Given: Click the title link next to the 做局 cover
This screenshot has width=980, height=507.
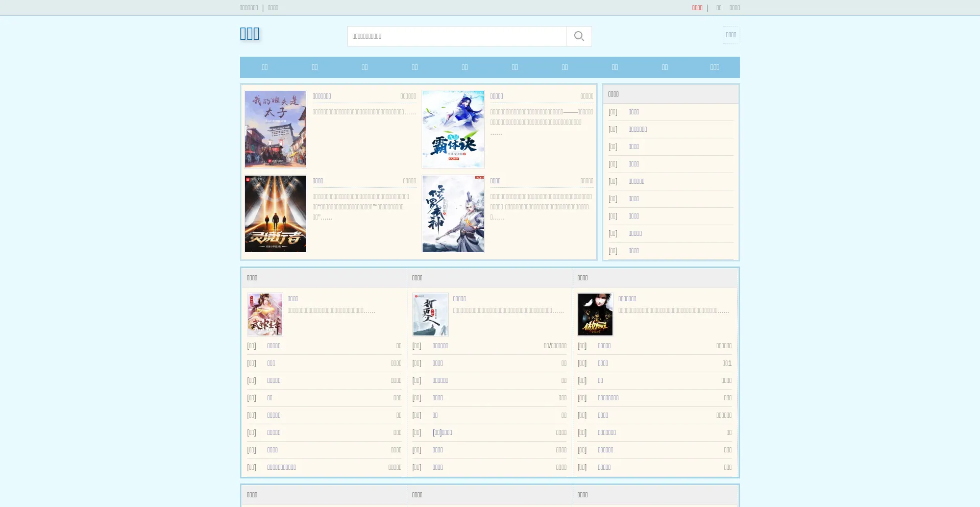Looking at the screenshot, I should click(627, 299).
